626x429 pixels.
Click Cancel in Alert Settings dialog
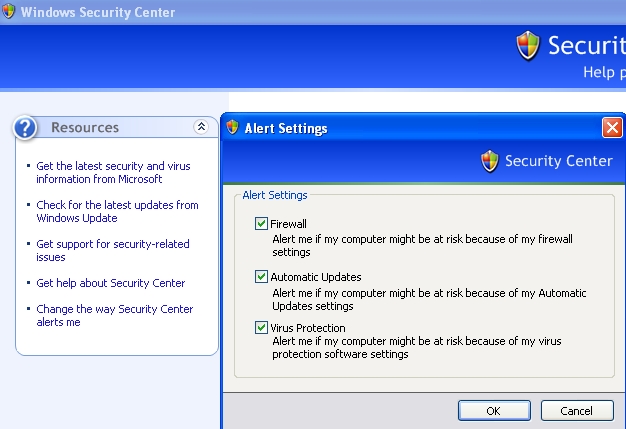tap(577, 411)
